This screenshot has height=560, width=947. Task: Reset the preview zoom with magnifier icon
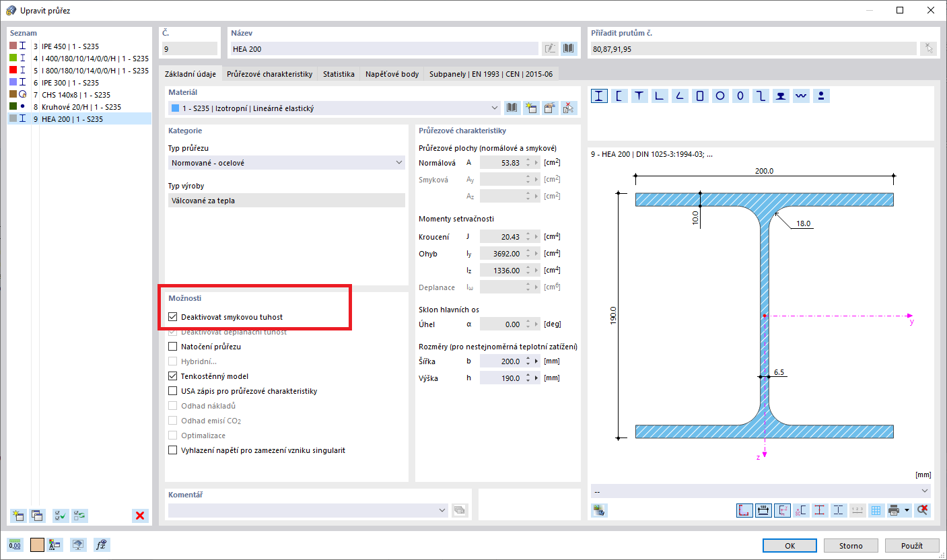point(923,510)
